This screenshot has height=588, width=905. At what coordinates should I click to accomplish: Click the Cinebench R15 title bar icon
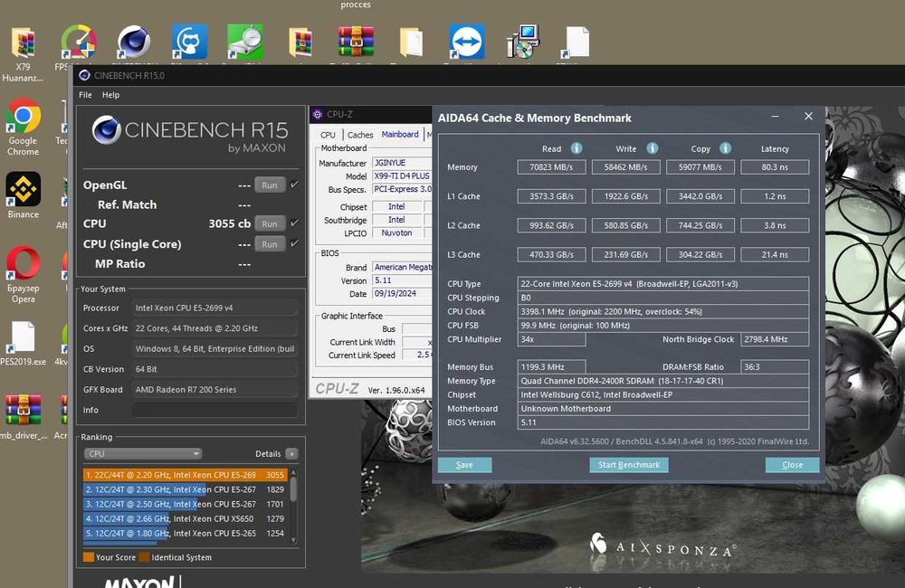[85, 76]
